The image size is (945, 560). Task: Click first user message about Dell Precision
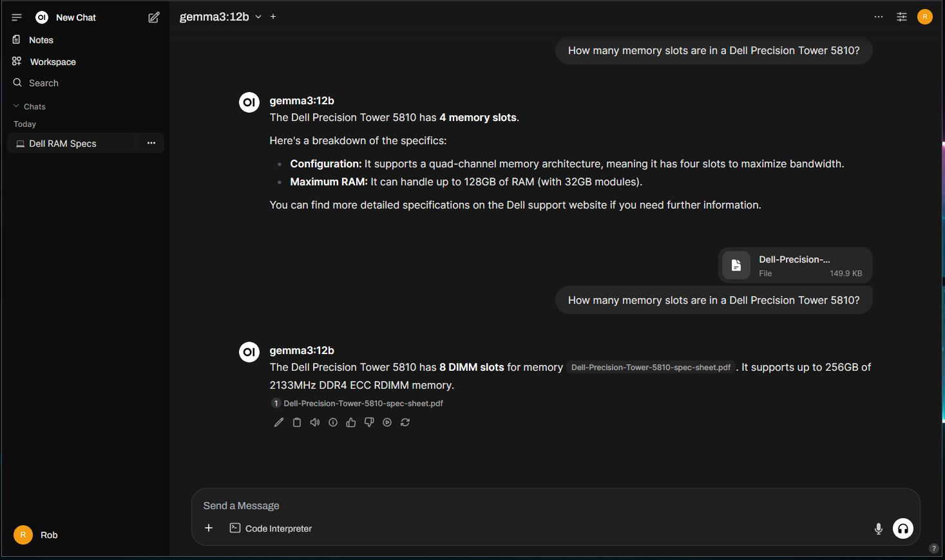(x=714, y=50)
